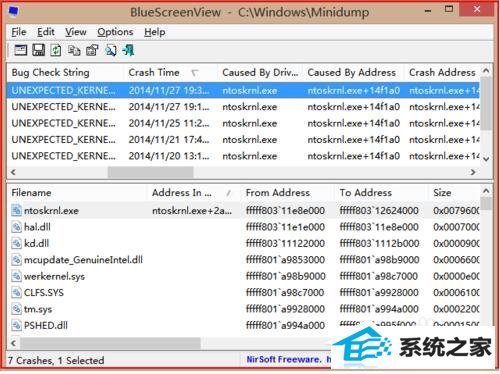Click the lower pane horizontal scrollbar thumb
The image size is (500, 374).
(110, 343)
